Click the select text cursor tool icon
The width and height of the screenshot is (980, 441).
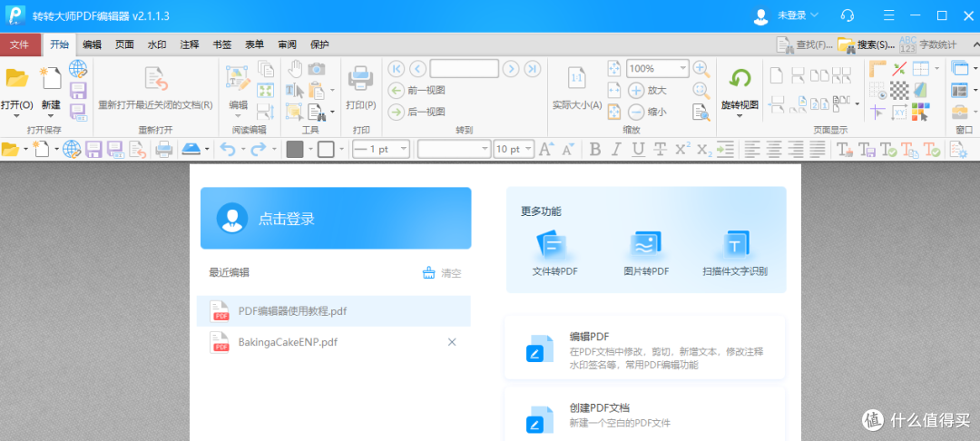coord(295,91)
